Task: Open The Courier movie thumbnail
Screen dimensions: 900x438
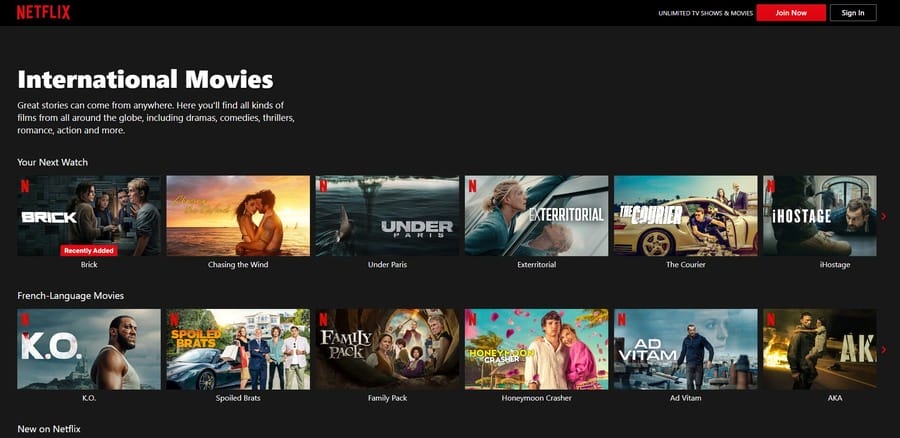Action: coord(686,216)
